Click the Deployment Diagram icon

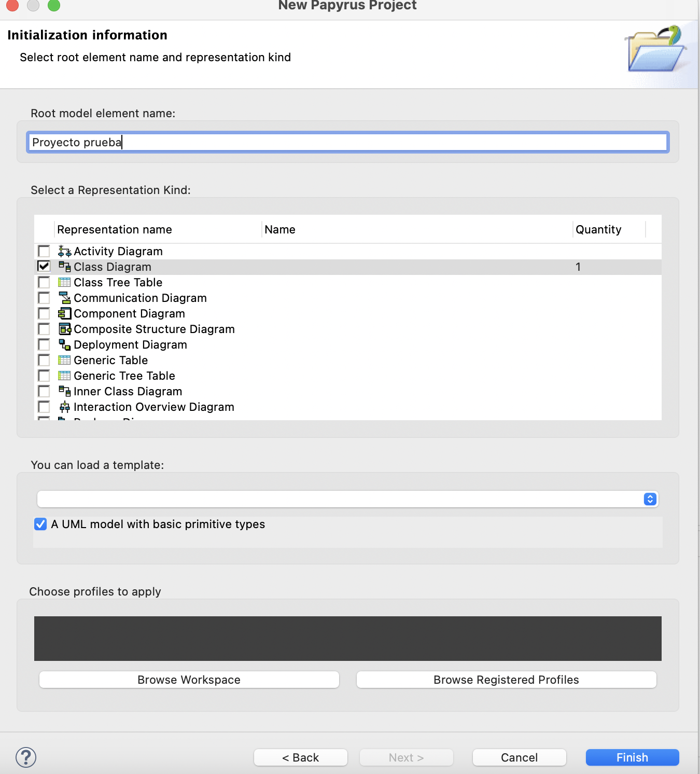[x=64, y=345]
